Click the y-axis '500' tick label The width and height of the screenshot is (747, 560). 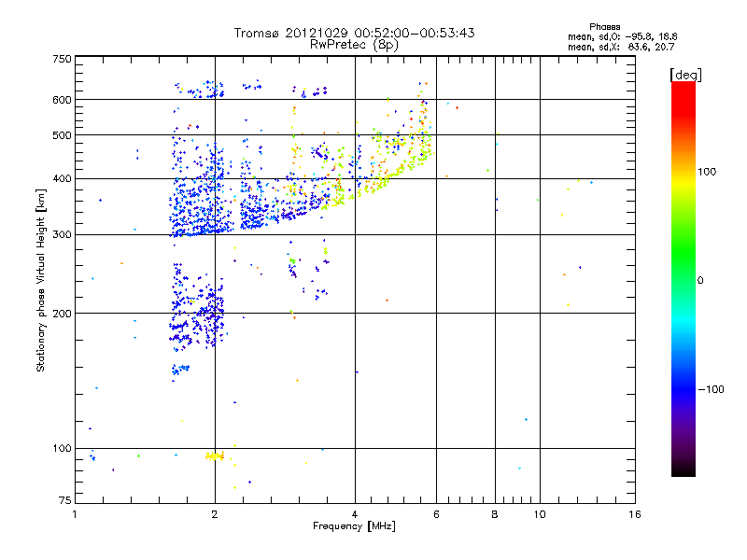(63, 135)
